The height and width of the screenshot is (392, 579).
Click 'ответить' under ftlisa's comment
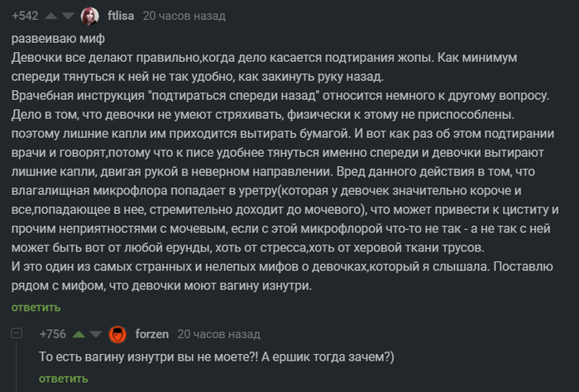pos(36,308)
